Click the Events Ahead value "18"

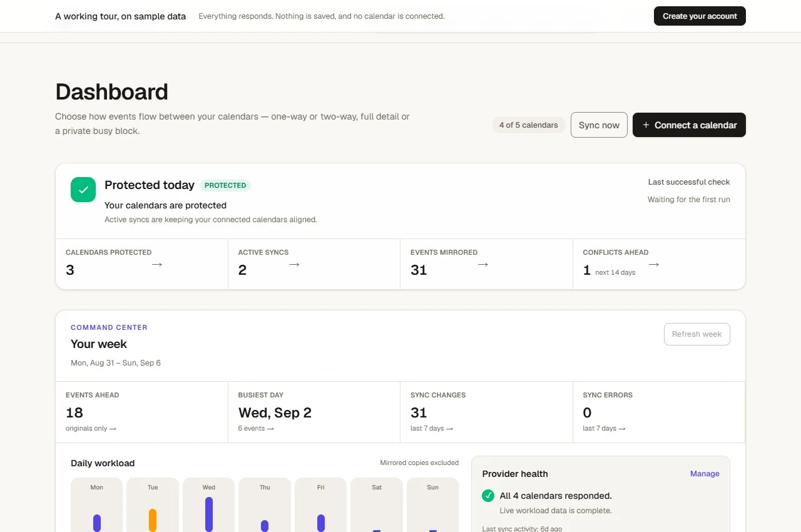(x=74, y=412)
